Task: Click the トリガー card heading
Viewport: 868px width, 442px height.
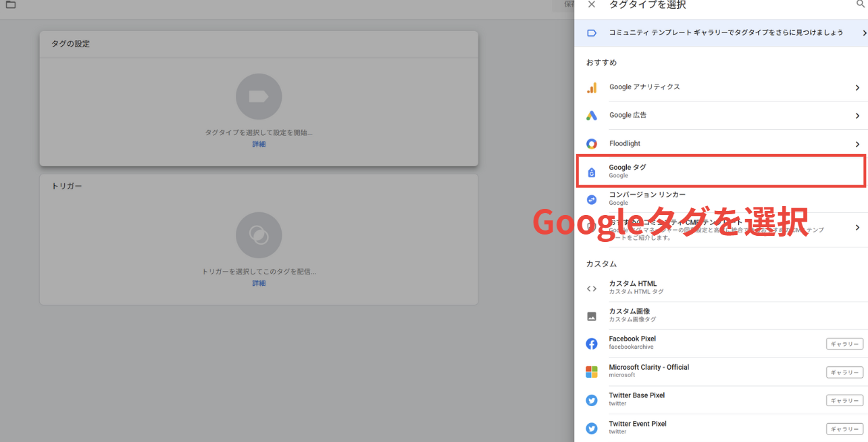Action: (66, 186)
